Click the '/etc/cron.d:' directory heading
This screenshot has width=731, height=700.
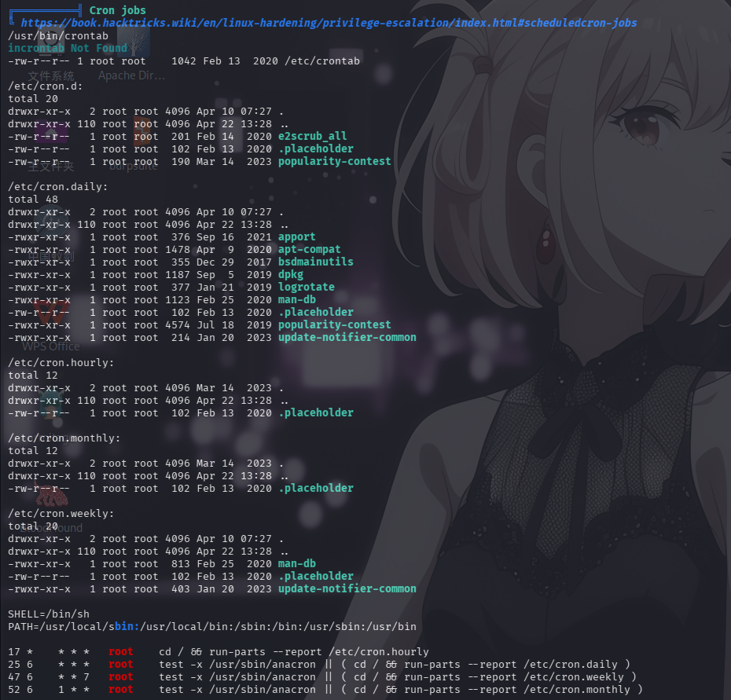point(46,86)
